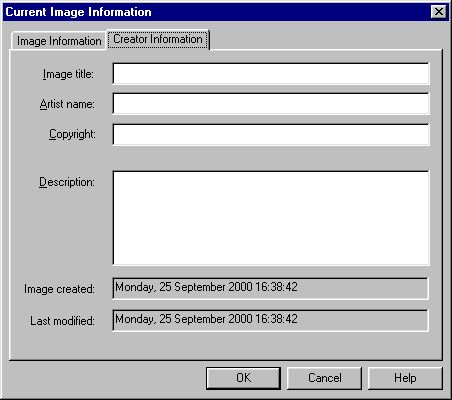
Task: Confirm the dialog with the OK button
Action: tap(243, 378)
